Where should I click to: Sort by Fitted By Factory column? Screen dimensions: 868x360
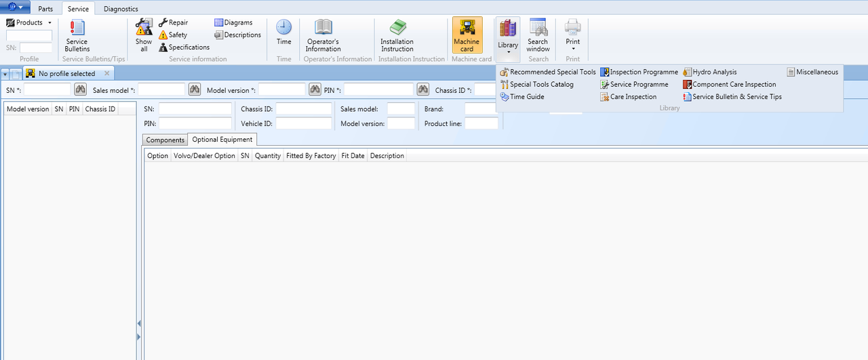tap(311, 155)
